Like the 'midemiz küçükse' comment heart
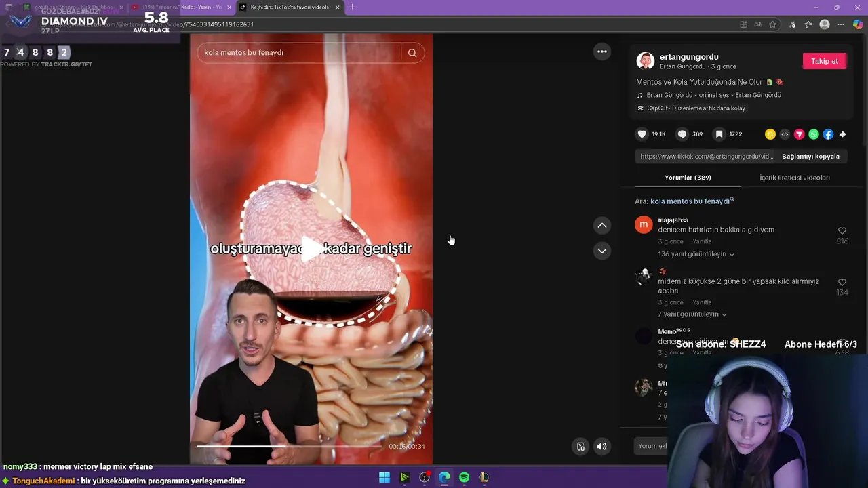This screenshot has height=488, width=868. click(x=842, y=283)
